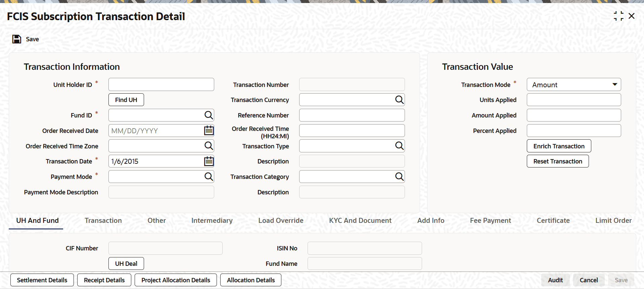
Task: Open Receipt Details
Action: click(x=104, y=280)
